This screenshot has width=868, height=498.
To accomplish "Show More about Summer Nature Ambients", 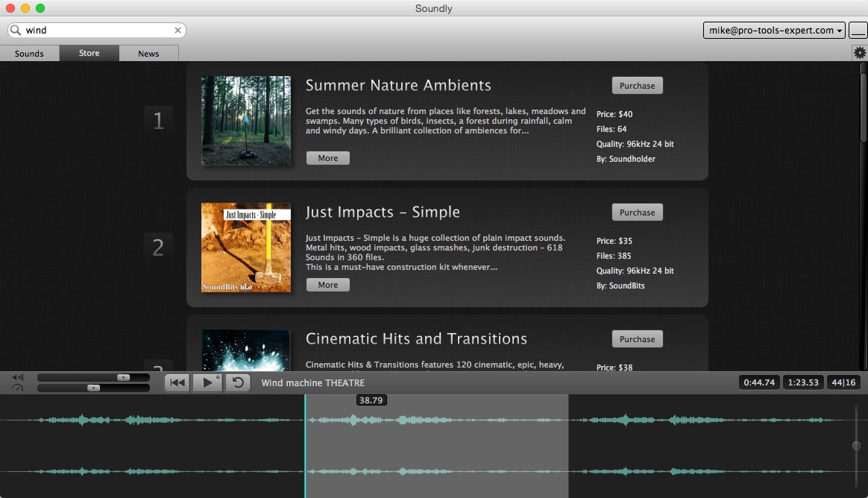I will tap(327, 158).
